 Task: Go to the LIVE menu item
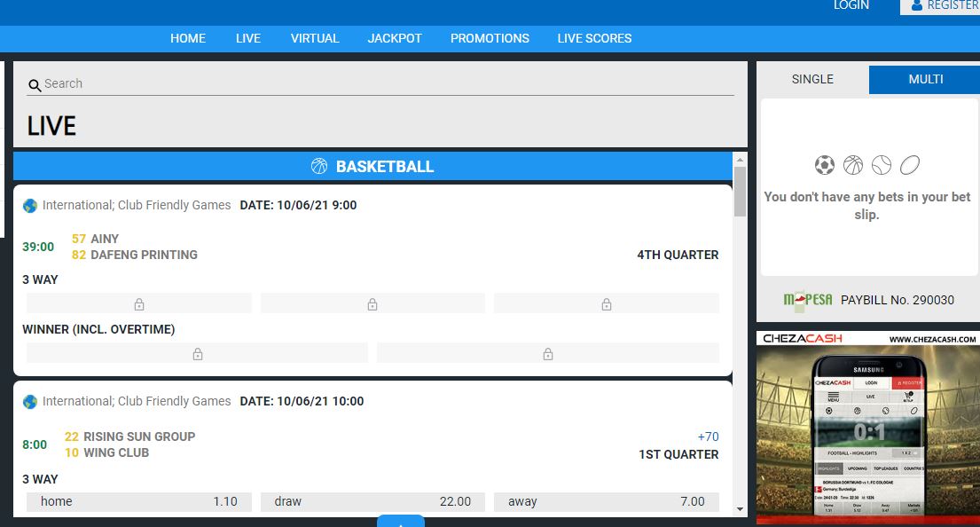pyautogui.click(x=248, y=38)
